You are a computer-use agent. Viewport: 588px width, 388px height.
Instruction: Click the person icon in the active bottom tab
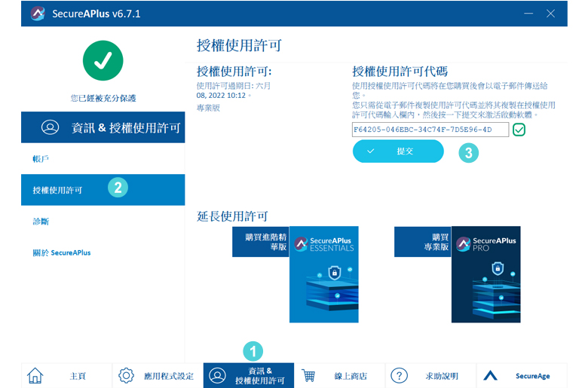[x=217, y=375]
